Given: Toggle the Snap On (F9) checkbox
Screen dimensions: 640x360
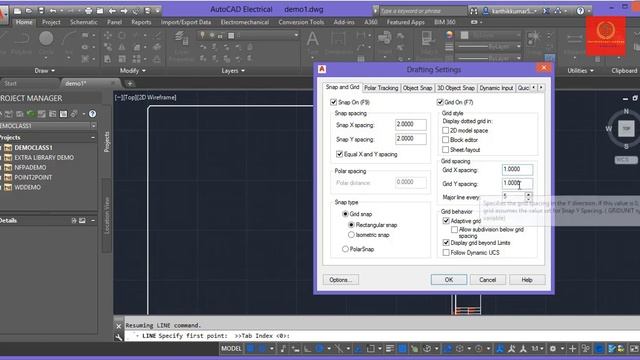Looking at the screenshot, I should click(x=333, y=102).
